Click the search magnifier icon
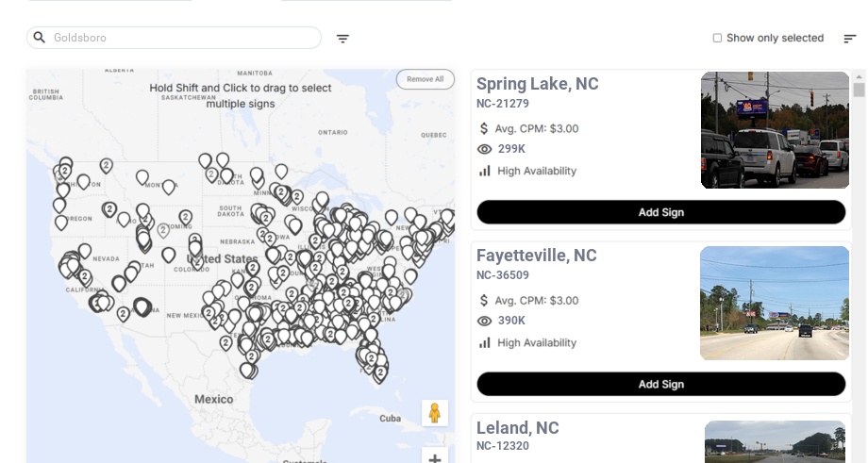The height and width of the screenshot is (463, 868). click(x=40, y=38)
